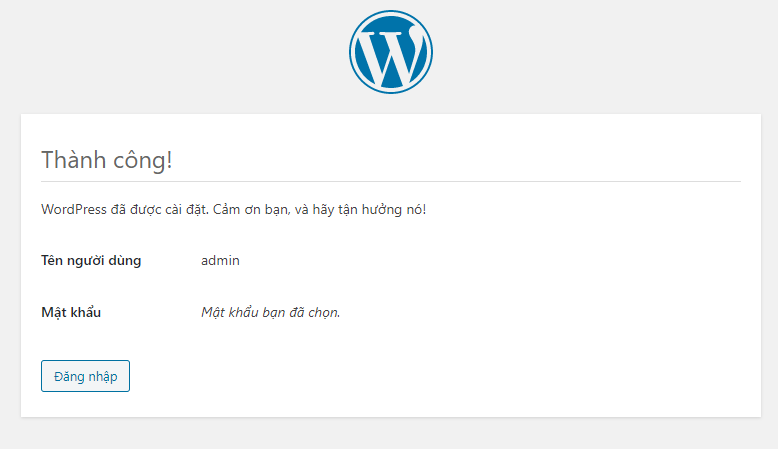
Task: Click the 'Mật khẩu bạn đã chọn.' text
Action: click(270, 312)
